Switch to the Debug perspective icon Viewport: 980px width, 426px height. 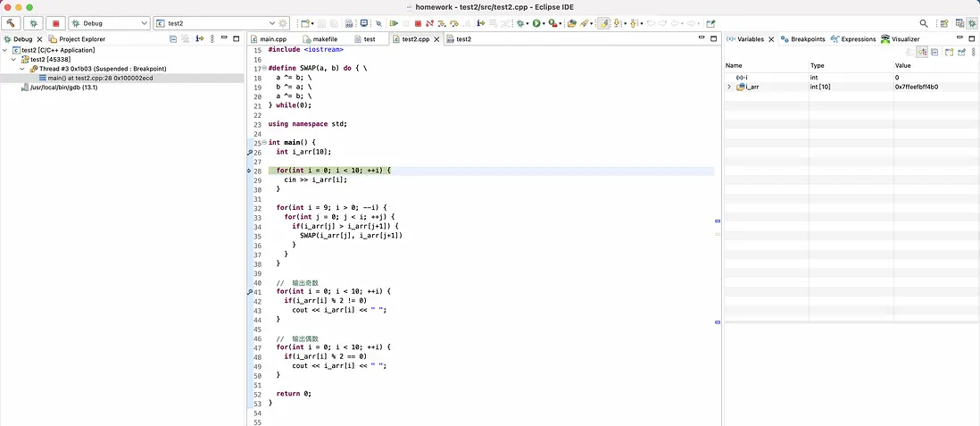click(x=972, y=23)
